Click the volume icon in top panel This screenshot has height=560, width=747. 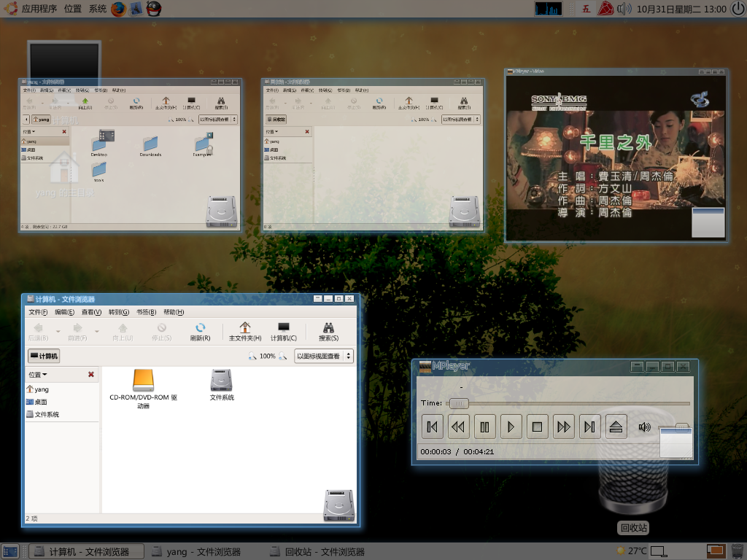(624, 9)
